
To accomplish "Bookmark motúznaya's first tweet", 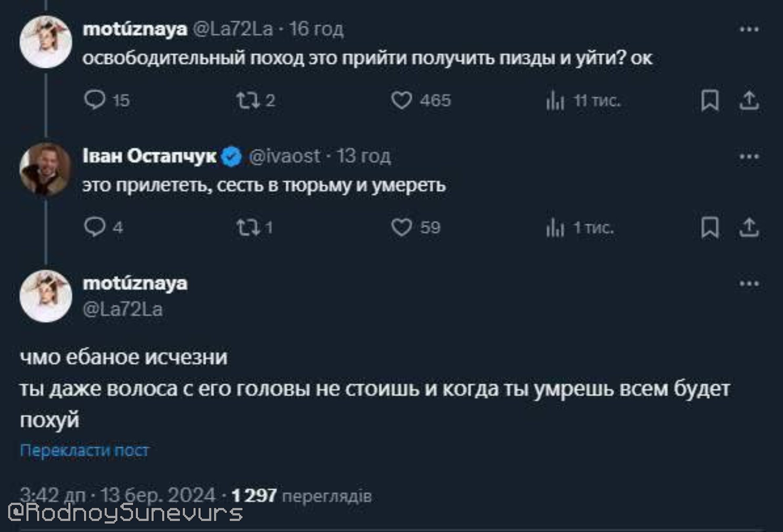I will [x=710, y=100].
